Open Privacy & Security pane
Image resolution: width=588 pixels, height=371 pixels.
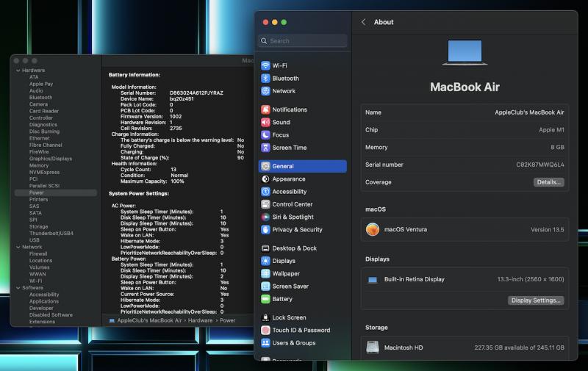pyautogui.click(x=297, y=229)
